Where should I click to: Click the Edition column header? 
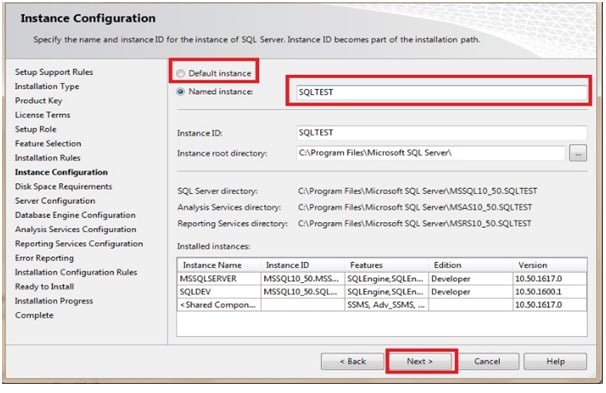pos(471,265)
